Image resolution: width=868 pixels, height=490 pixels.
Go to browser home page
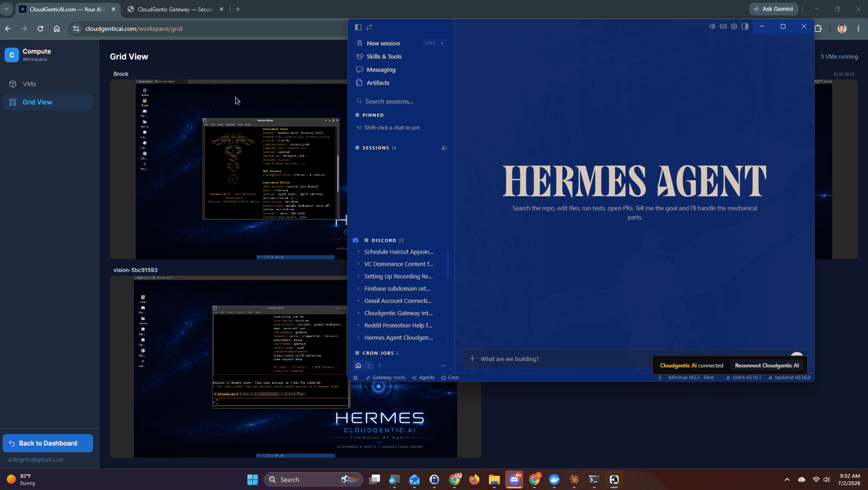click(57, 29)
